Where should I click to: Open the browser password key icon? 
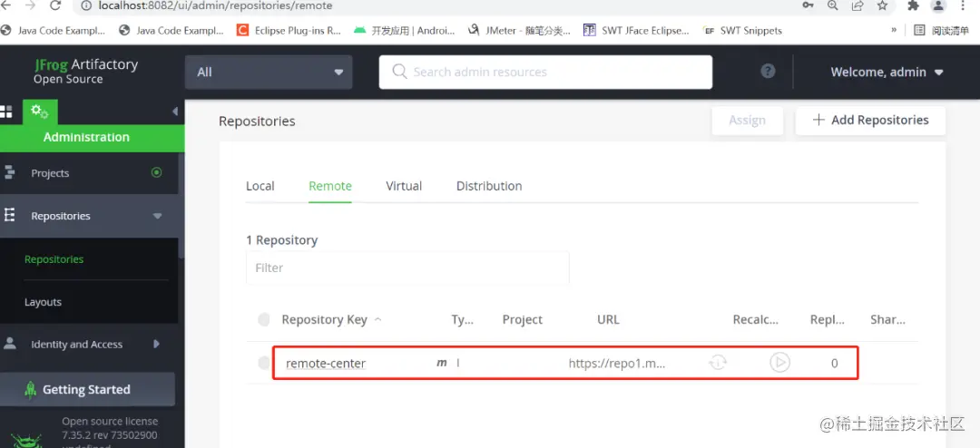[x=808, y=5]
